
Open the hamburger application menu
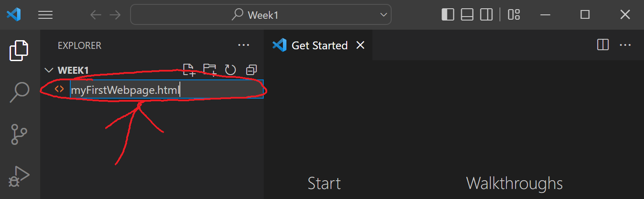point(45,15)
